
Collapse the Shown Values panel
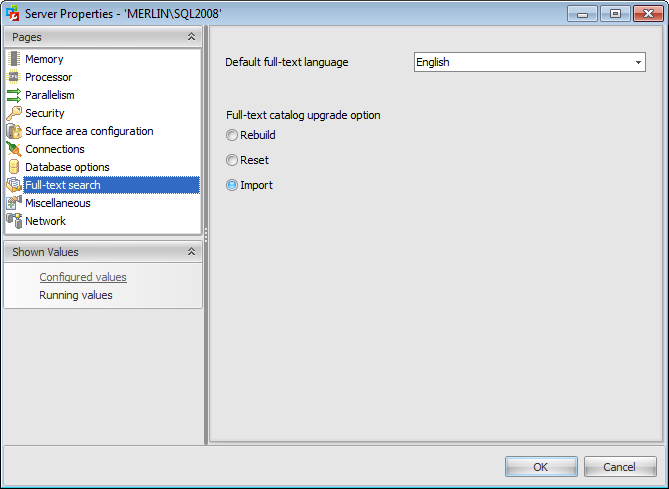tap(191, 252)
